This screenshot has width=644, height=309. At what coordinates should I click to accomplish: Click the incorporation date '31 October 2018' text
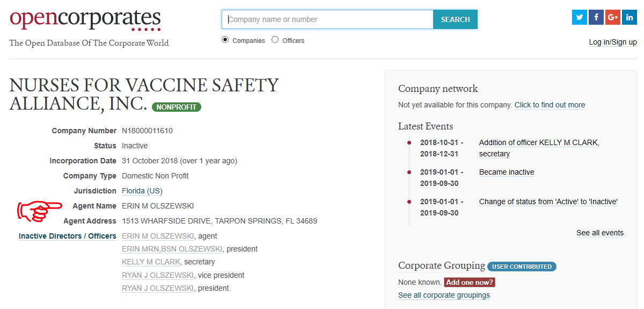pyautogui.click(x=150, y=161)
